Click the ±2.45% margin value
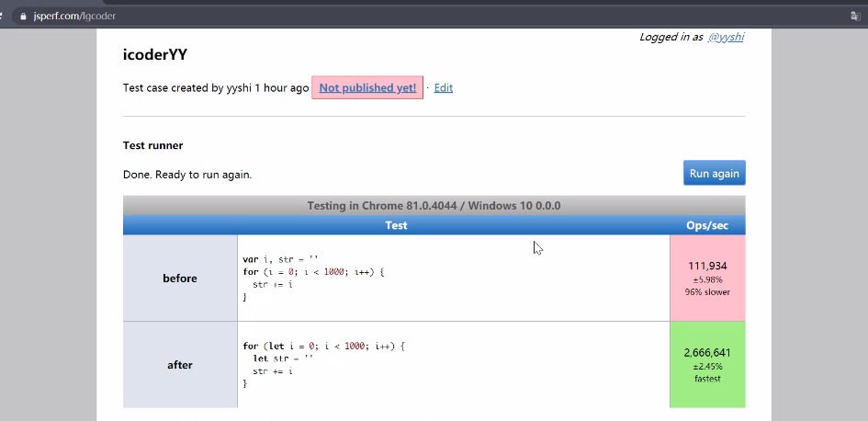Viewport: 868px width, 421px height. click(x=707, y=367)
